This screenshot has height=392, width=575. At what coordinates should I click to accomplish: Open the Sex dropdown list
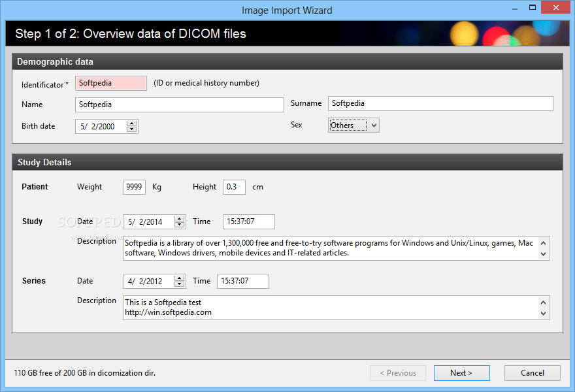(353, 125)
